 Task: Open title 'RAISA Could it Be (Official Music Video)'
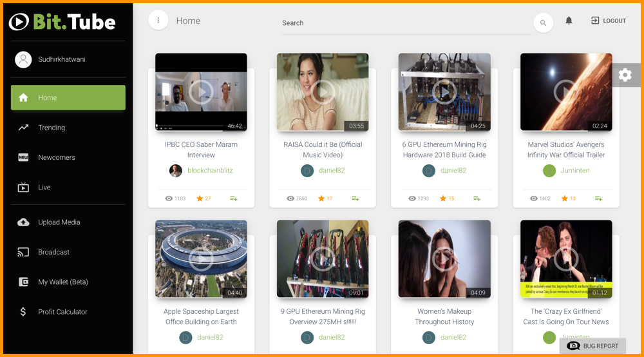323,150
